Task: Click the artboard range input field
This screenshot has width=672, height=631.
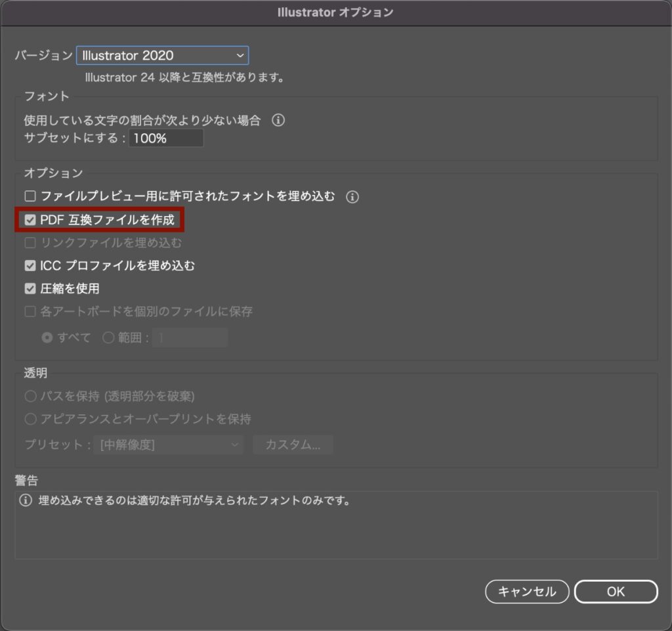Action: click(190, 337)
